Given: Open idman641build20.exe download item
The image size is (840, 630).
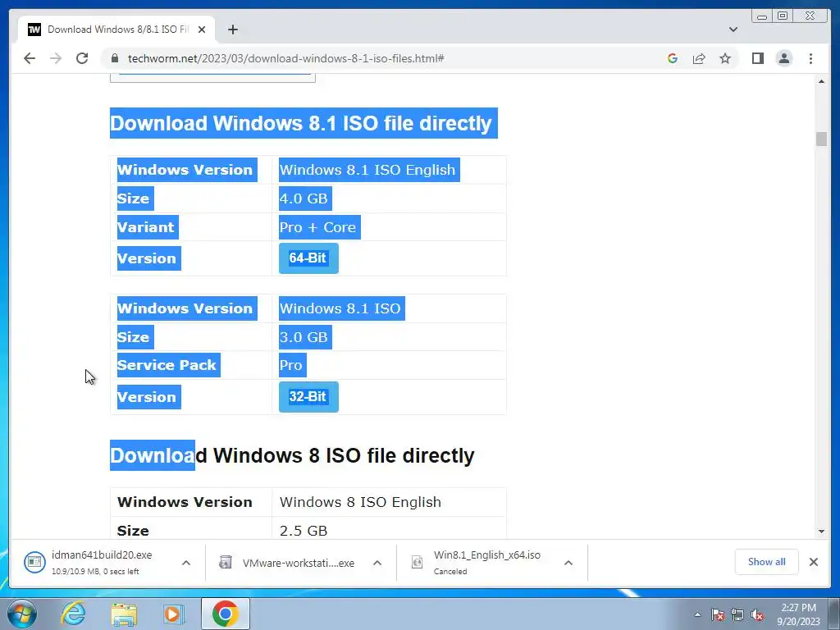Looking at the screenshot, I should click(101, 563).
